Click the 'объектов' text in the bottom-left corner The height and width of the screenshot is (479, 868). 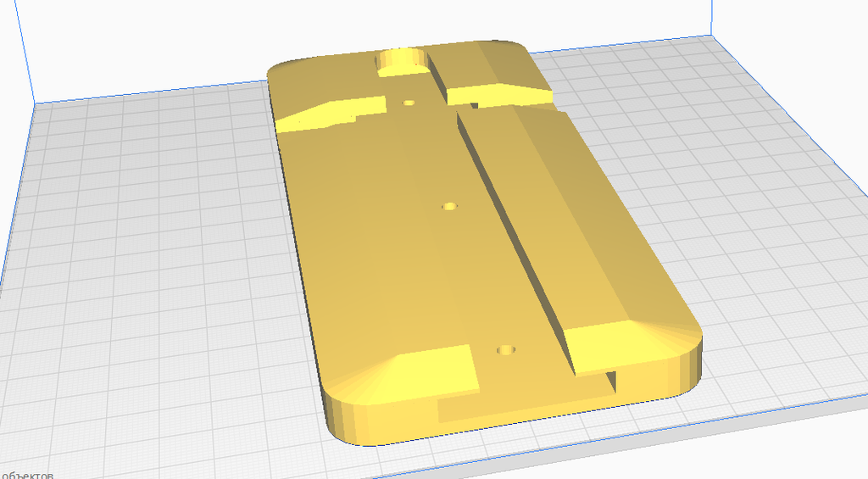(x=28, y=474)
